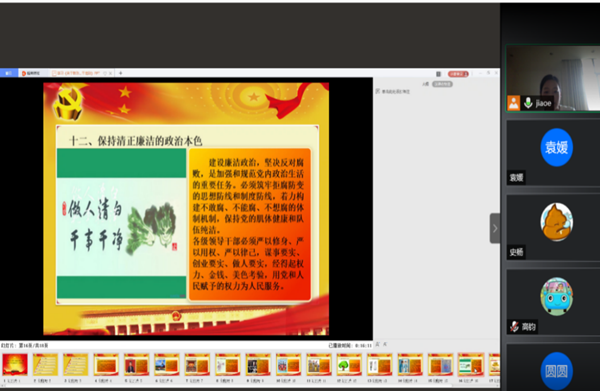The image size is (601, 391).
Task: Click the orange person icon next to jiaoe
Action: [514, 103]
